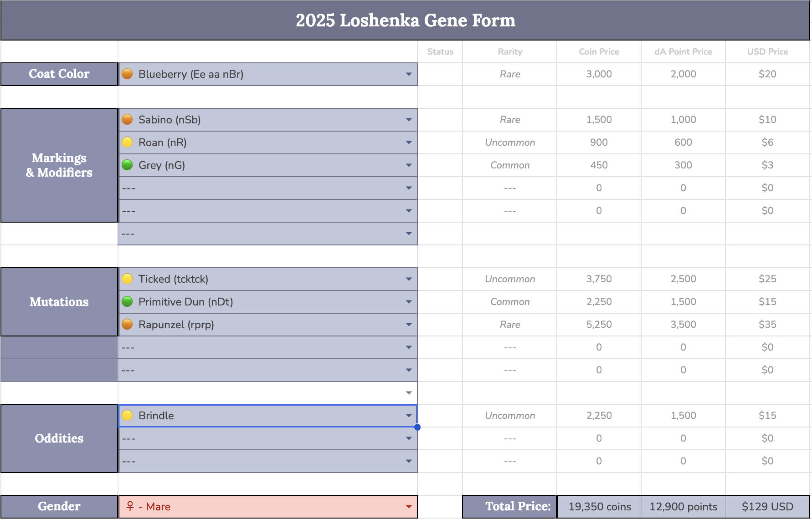Click the $129 USD total cell
The image size is (812, 519).
767,507
